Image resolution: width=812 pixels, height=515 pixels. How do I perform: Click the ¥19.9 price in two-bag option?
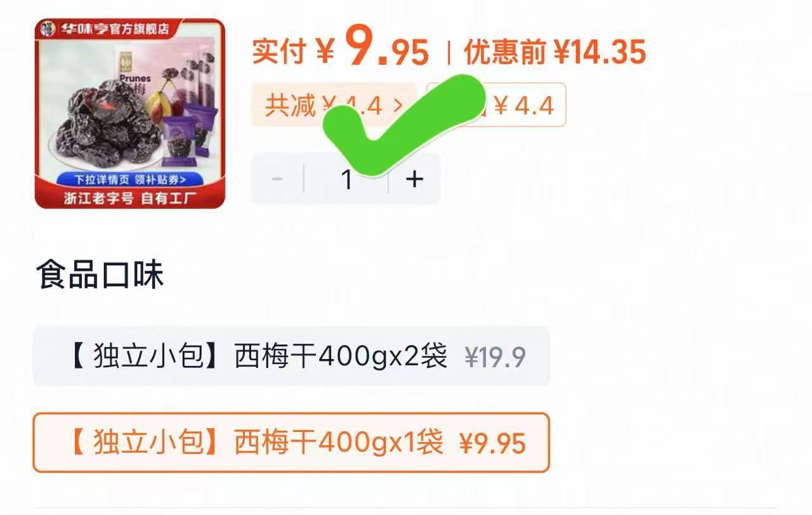pyautogui.click(x=495, y=358)
